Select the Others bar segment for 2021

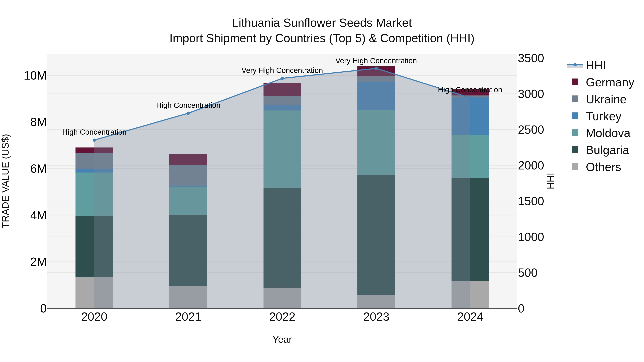(x=188, y=297)
